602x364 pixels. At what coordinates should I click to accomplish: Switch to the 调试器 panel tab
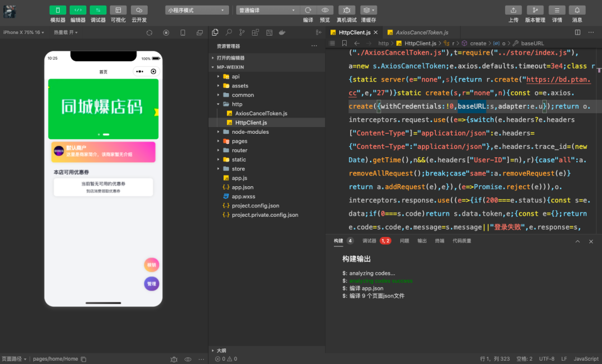369,241
